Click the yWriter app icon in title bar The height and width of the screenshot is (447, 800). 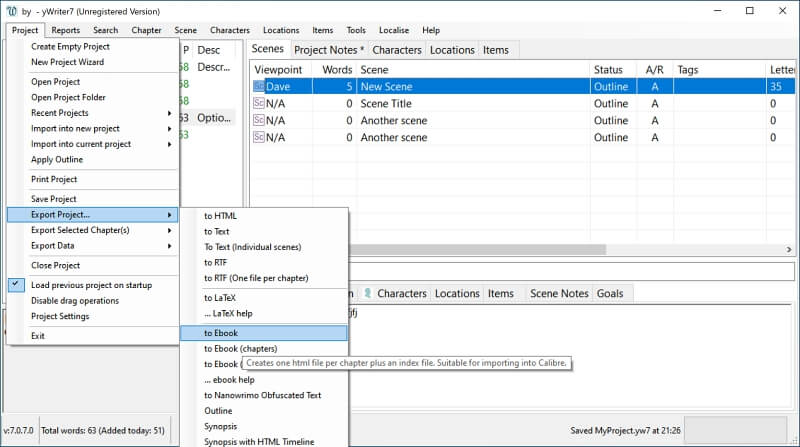(x=12, y=11)
